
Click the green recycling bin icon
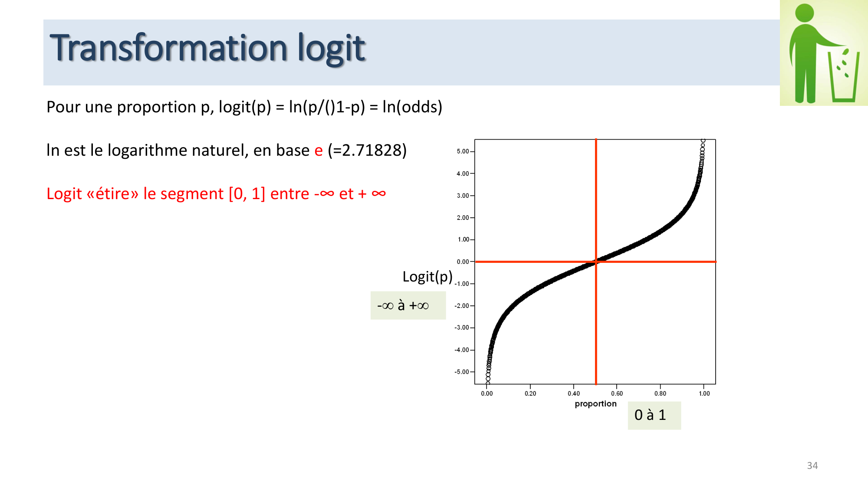(823, 53)
